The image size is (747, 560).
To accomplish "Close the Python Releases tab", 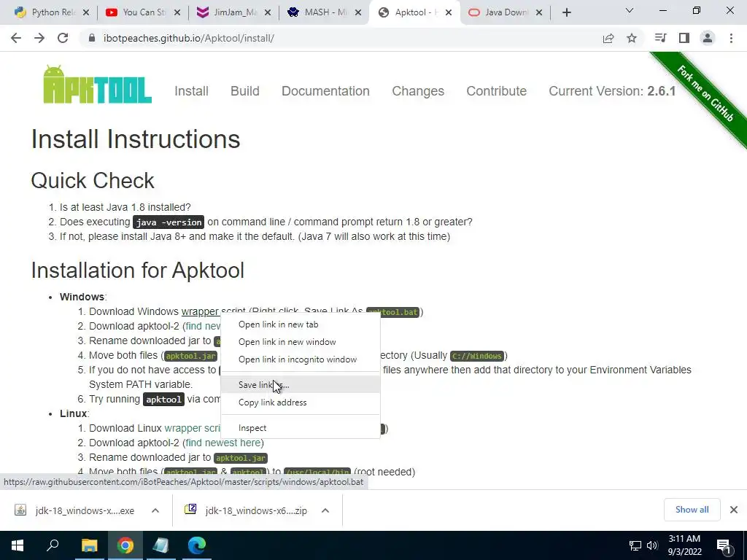I will pos(86,13).
